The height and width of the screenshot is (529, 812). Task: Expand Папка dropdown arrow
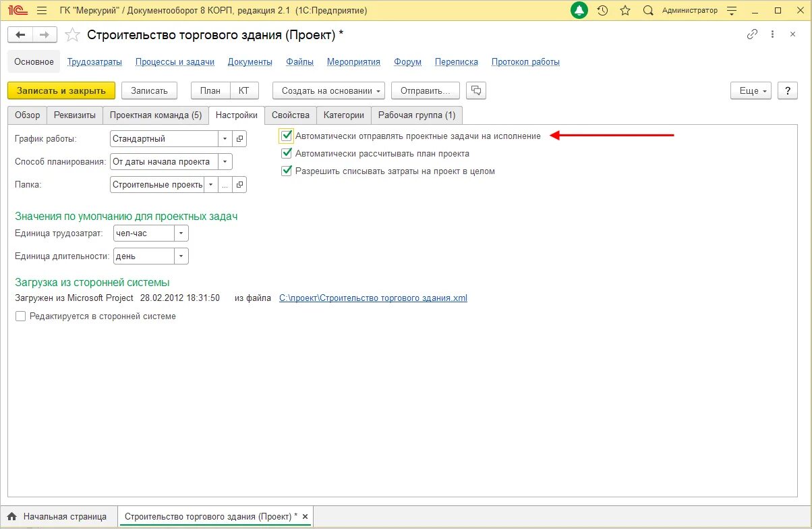coord(211,184)
